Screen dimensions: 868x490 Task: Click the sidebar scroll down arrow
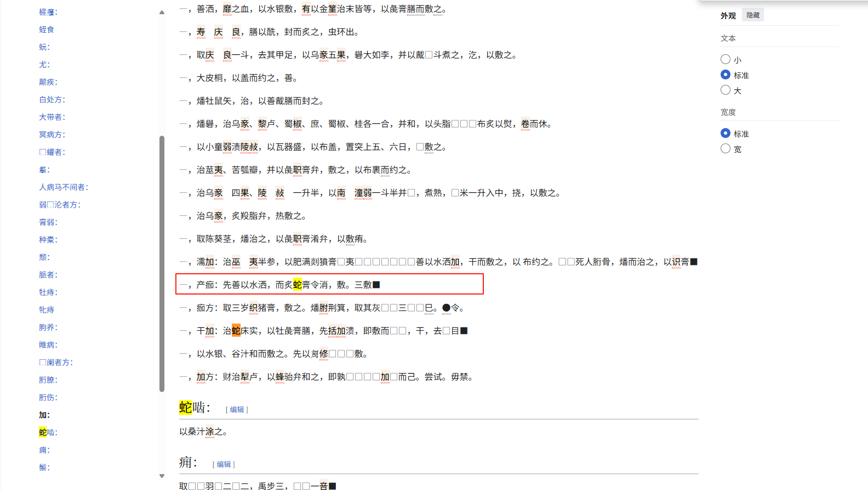162,476
